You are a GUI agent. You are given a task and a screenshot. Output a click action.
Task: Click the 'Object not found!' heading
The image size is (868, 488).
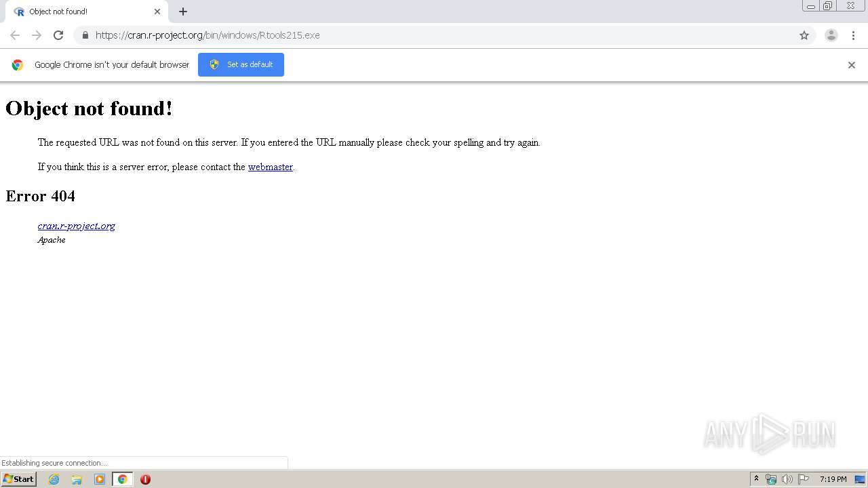click(x=89, y=108)
